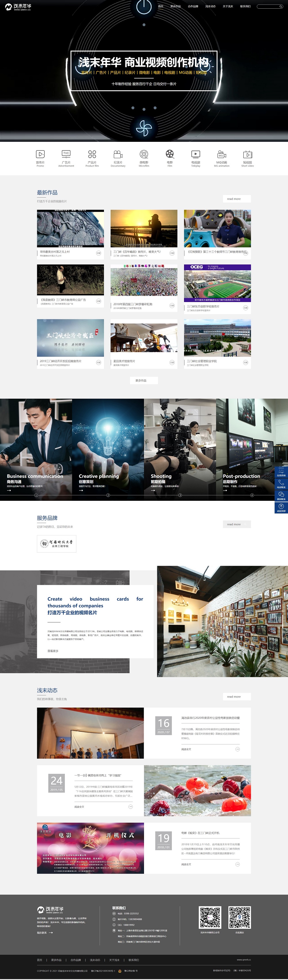Click 更多作品 in the footer navigation

point(56,960)
